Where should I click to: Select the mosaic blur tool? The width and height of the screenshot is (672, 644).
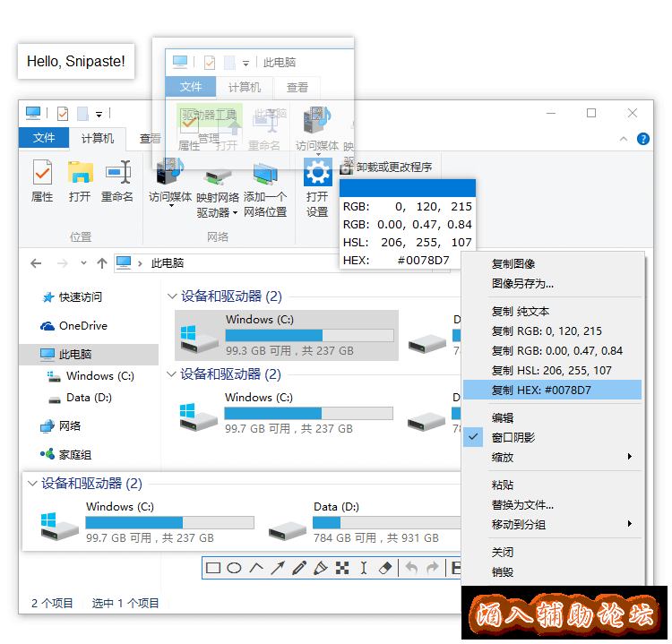point(342,568)
